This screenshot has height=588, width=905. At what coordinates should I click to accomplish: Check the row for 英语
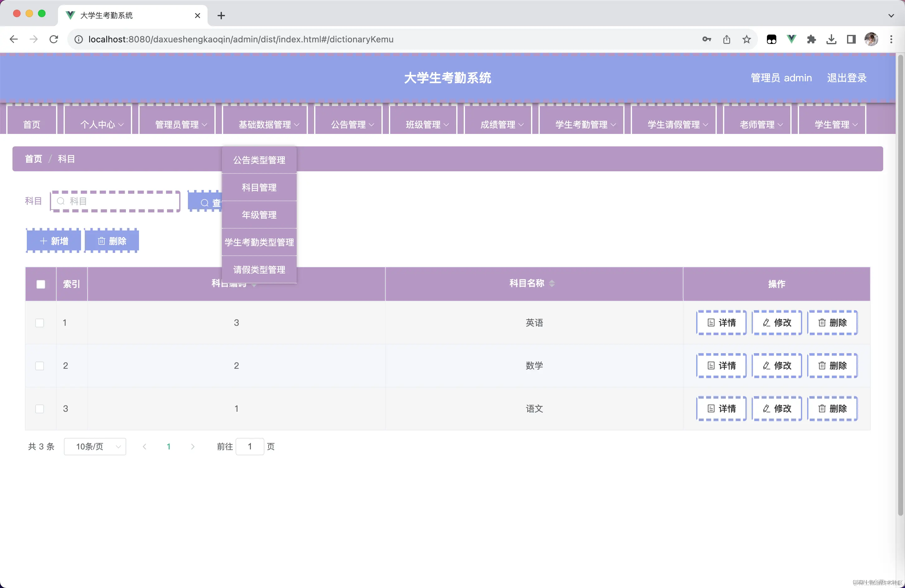40,323
